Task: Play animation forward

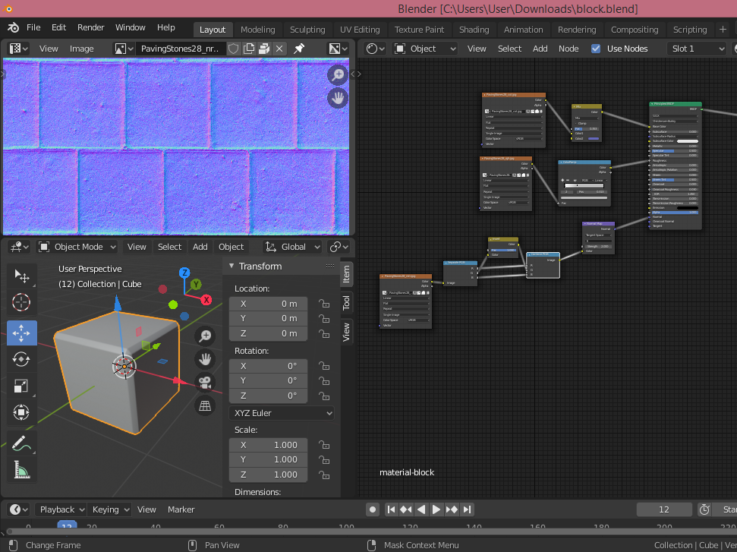Action: tap(436, 510)
